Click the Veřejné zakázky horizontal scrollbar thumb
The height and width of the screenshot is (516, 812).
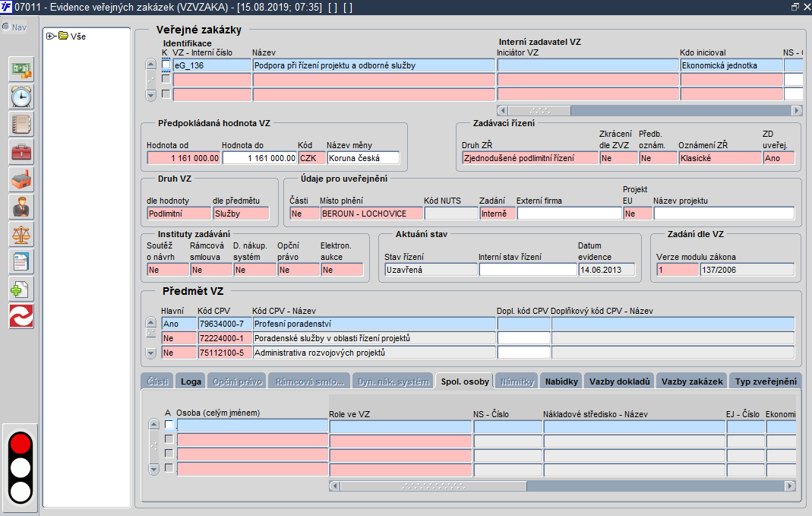pyautogui.click(x=539, y=110)
